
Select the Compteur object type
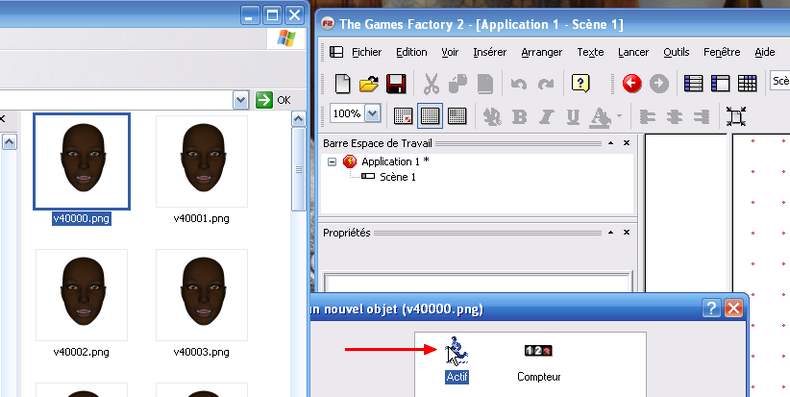539,363
